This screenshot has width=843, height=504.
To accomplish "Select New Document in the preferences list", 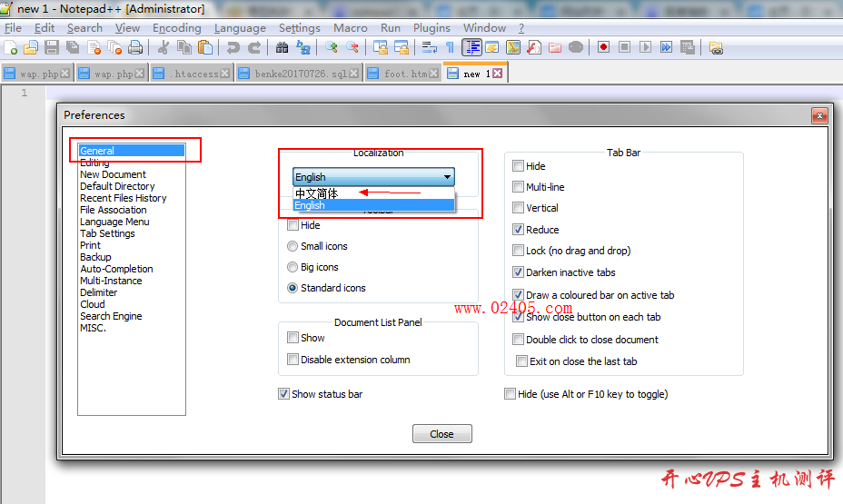I will pyautogui.click(x=113, y=174).
